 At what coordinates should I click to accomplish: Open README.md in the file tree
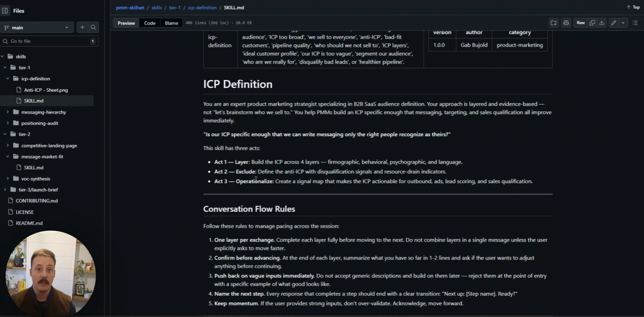tap(29, 223)
